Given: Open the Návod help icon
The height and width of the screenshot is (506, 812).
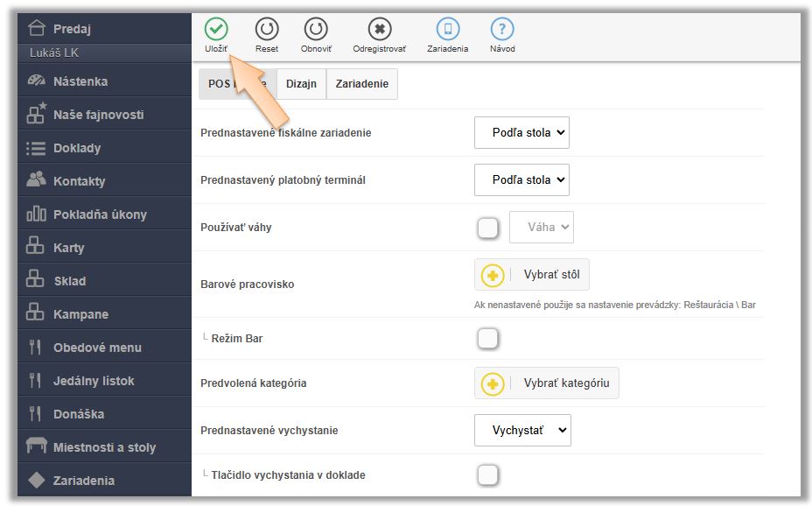Looking at the screenshot, I should pyautogui.click(x=502, y=29).
